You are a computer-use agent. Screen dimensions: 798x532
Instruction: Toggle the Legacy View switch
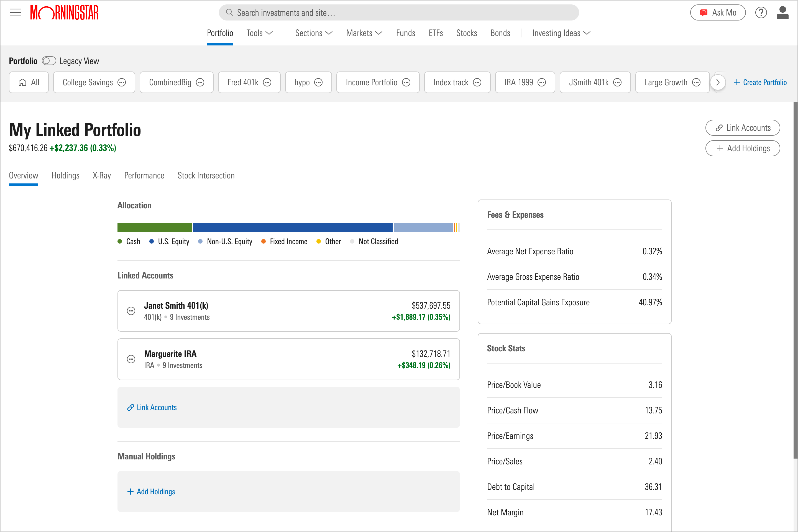tap(49, 61)
